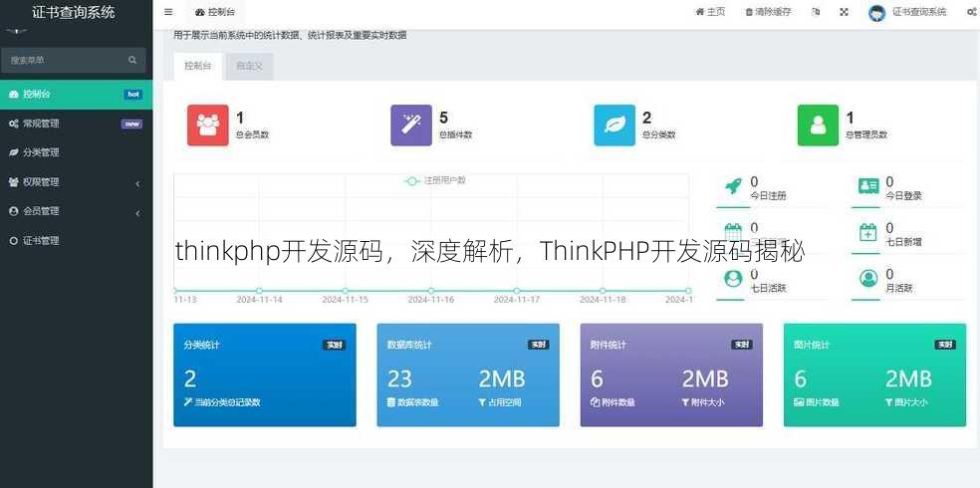Enter fullscreen with the expand arrows icon
The height and width of the screenshot is (488, 980).
[x=844, y=12]
